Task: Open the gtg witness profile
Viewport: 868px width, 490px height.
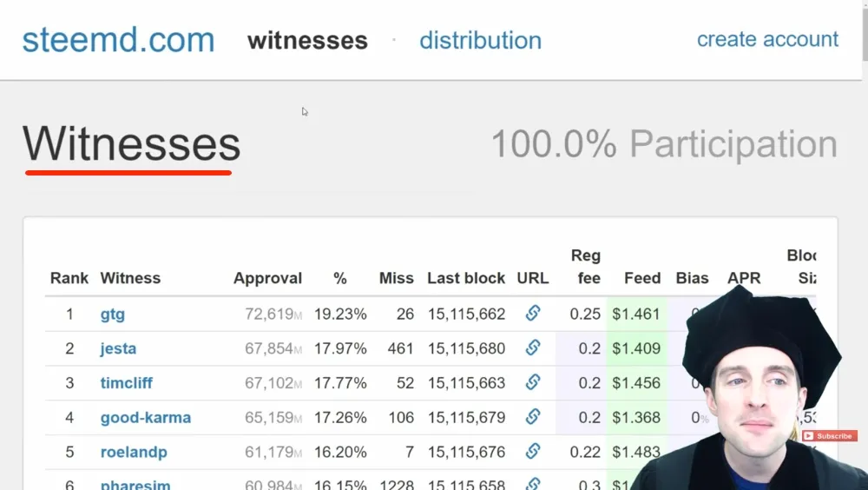Action: pyautogui.click(x=112, y=315)
